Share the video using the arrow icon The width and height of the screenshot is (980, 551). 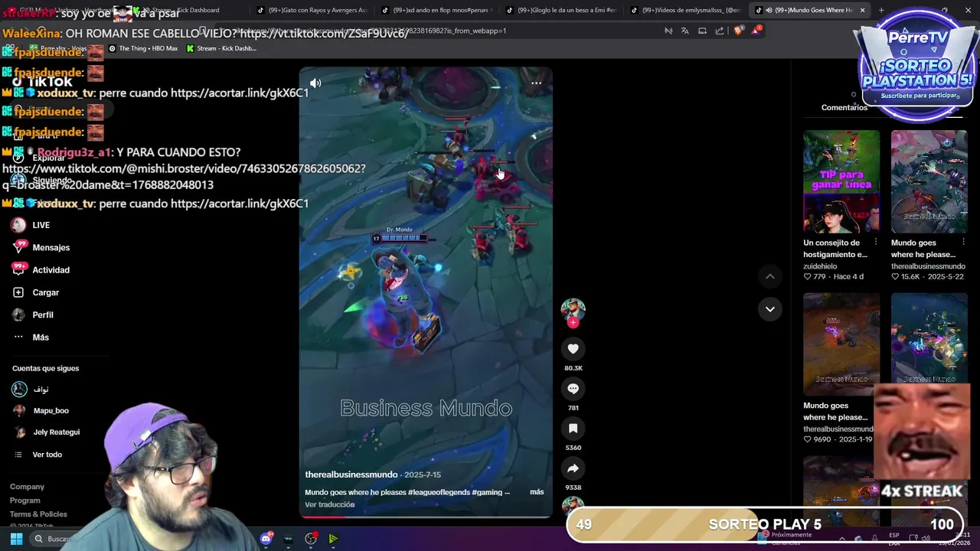(x=573, y=468)
